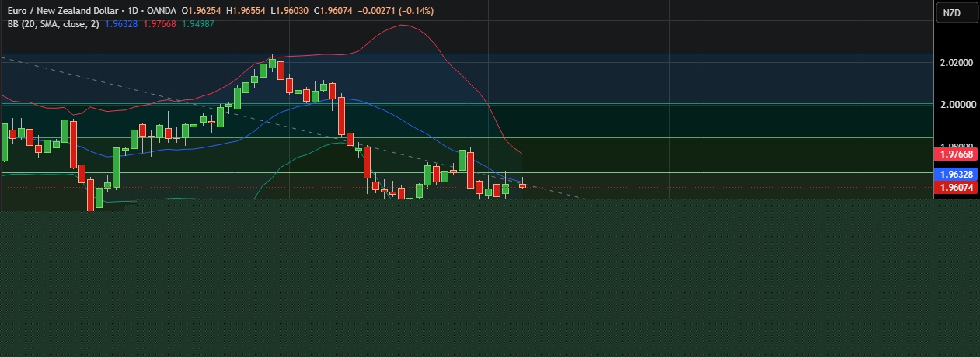Click the 1.97668 upper band price label
The height and width of the screenshot is (357, 980).
(956, 154)
